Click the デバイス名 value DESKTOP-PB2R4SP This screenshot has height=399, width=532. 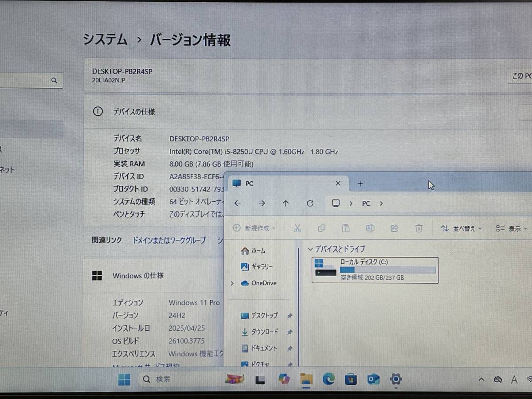pyautogui.click(x=199, y=139)
